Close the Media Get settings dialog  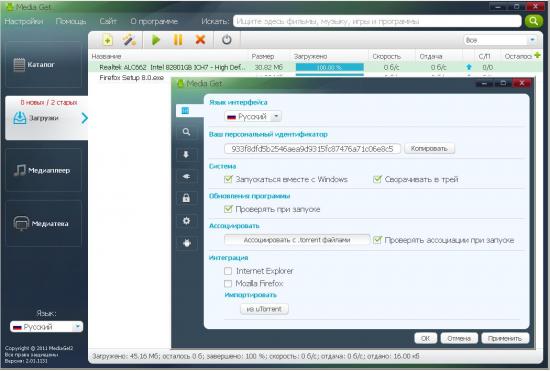tap(522, 83)
